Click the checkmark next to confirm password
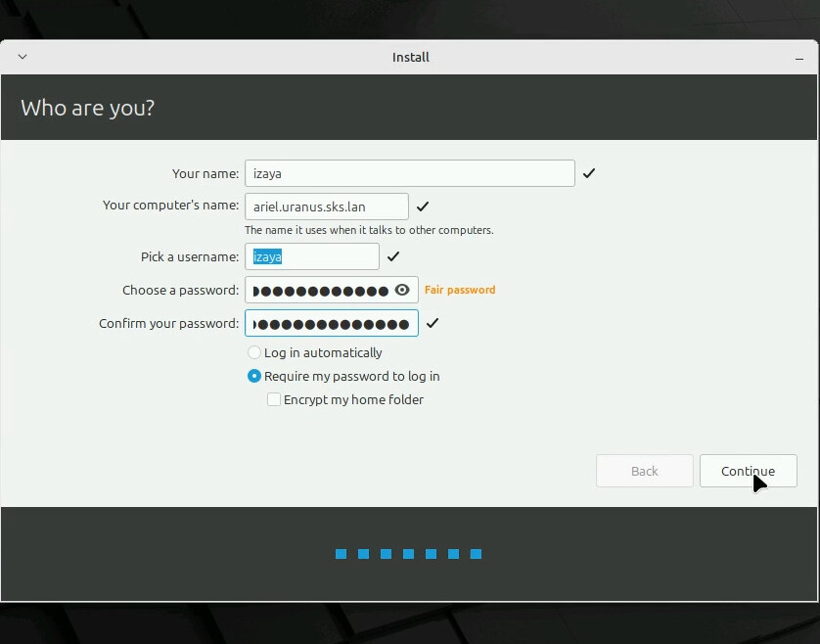The image size is (820, 644). [x=433, y=323]
